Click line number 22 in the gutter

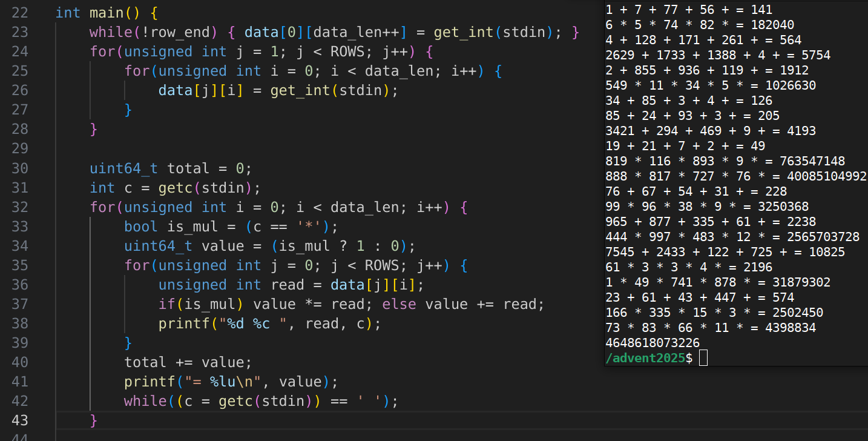click(20, 13)
